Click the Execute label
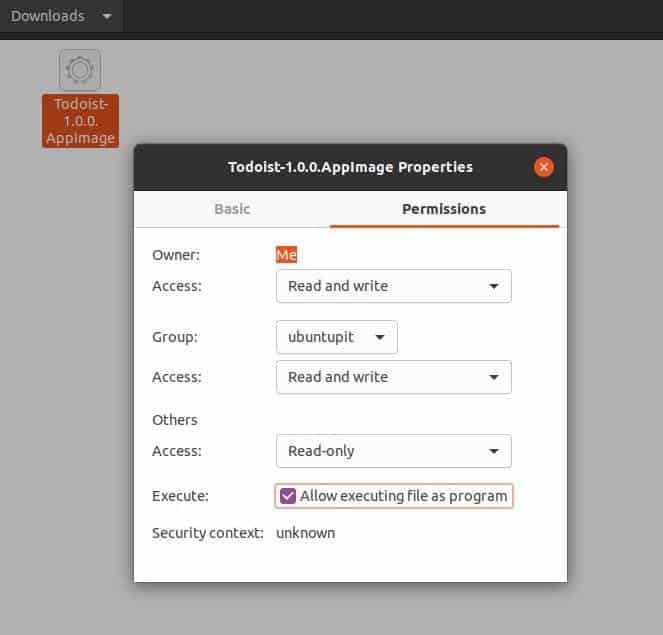 (x=180, y=496)
